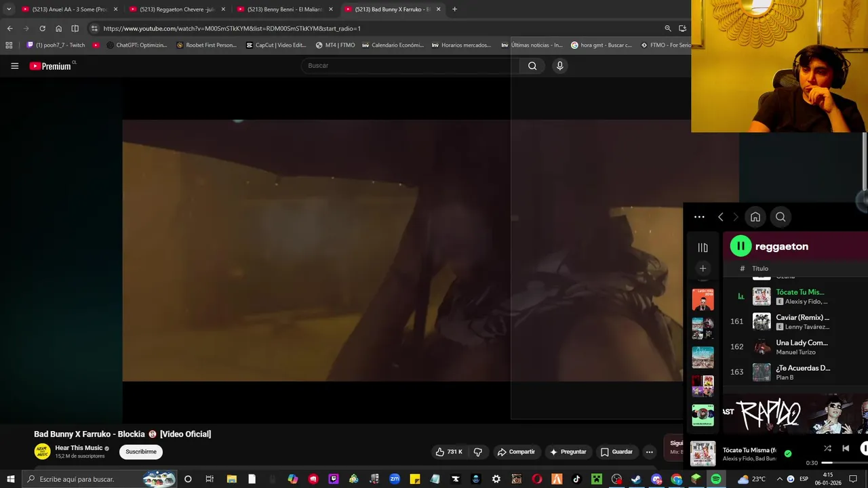Viewport: 868px width, 488px height.
Task: Open the browser zoom magnifier icon
Action: 668,28
